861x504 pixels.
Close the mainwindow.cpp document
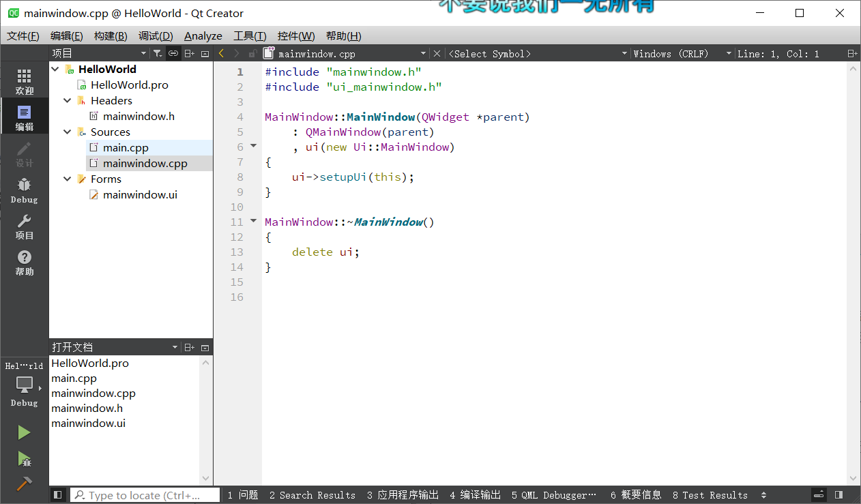[x=437, y=53]
